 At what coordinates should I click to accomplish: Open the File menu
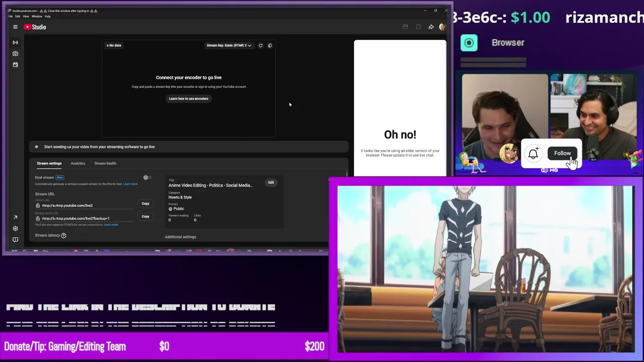click(11, 16)
